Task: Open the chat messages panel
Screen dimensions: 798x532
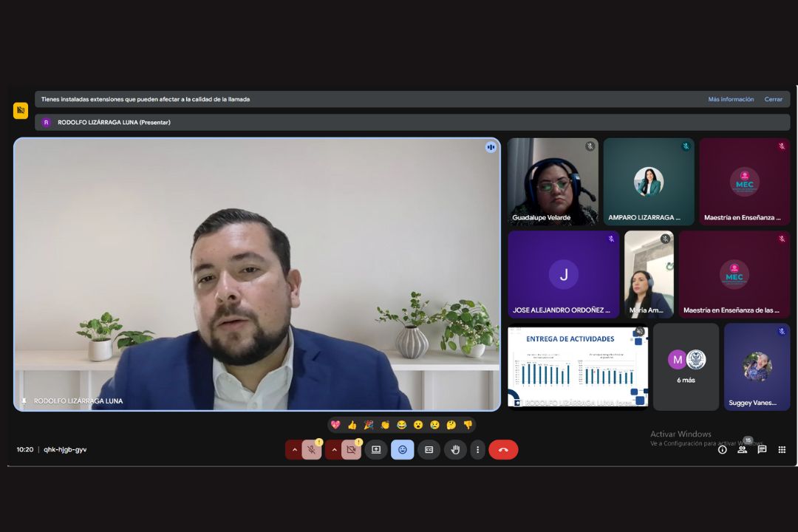Action: point(762,449)
